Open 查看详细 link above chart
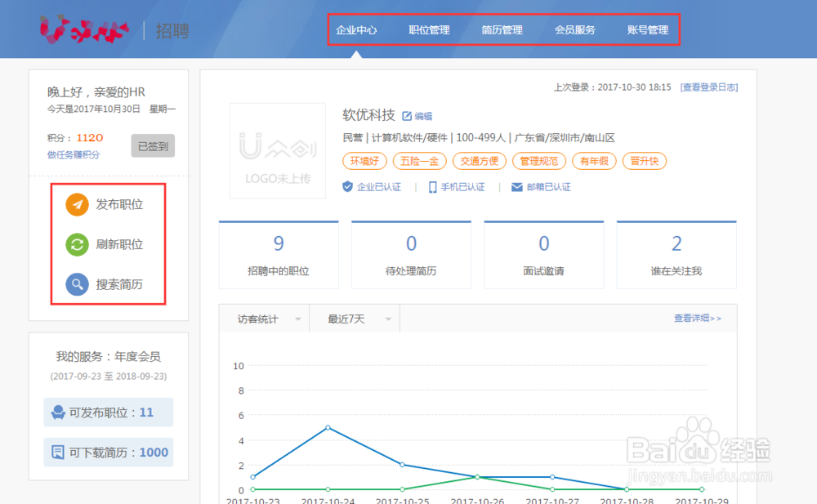This screenshot has height=504, width=817. (698, 318)
